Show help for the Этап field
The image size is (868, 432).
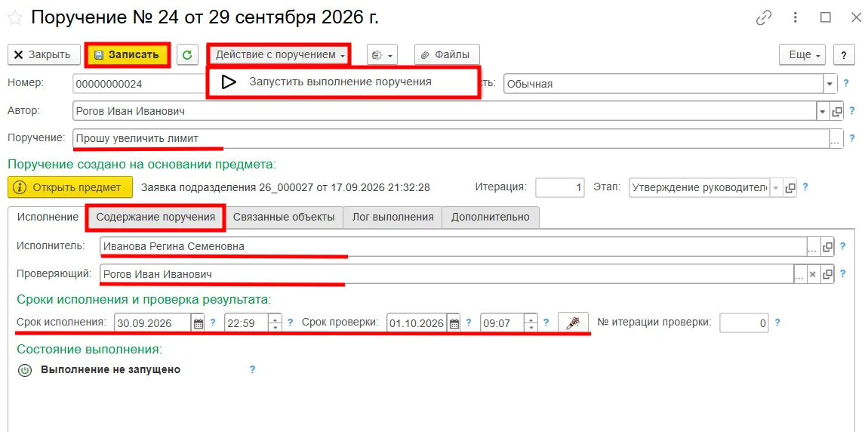click(x=805, y=187)
